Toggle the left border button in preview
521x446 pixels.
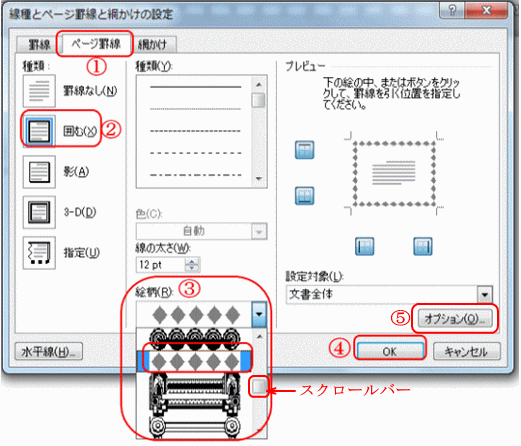[x=364, y=246]
